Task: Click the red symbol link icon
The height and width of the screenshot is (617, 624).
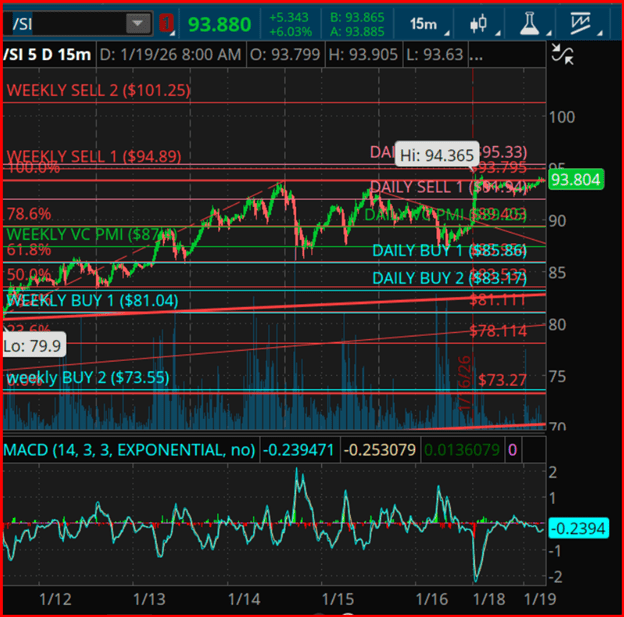Action: 166,23
